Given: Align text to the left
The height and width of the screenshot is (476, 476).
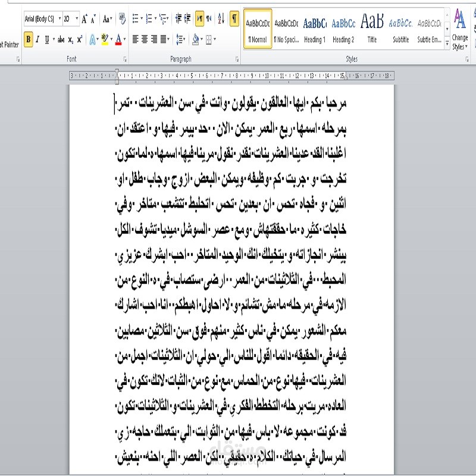Looking at the screenshot, I should point(136,39).
